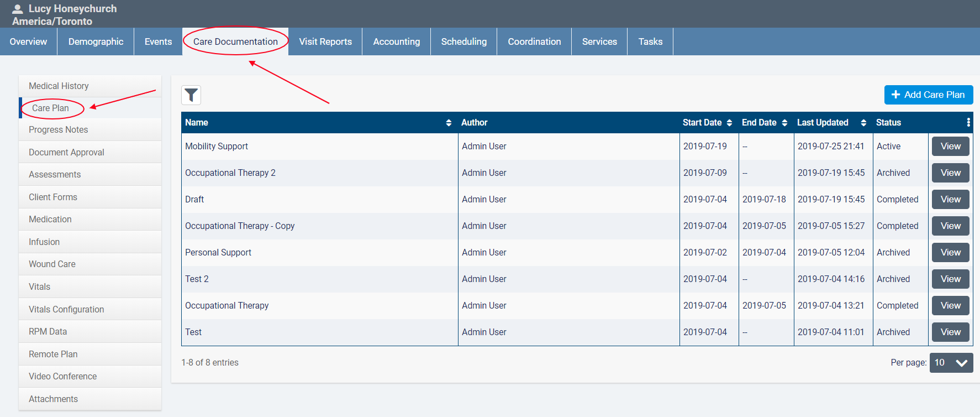Open the column options kebab menu icon

[x=968, y=122]
